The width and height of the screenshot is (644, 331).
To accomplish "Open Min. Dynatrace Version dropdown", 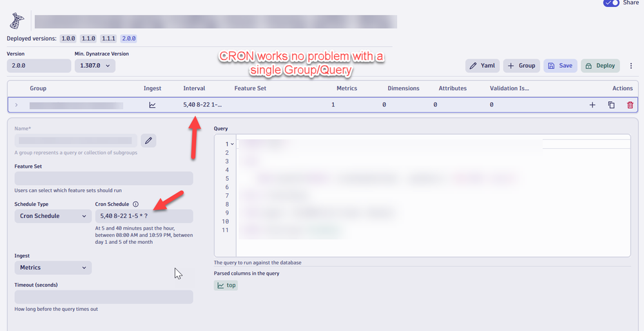I will pyautogui.click(x=95, y=66).
